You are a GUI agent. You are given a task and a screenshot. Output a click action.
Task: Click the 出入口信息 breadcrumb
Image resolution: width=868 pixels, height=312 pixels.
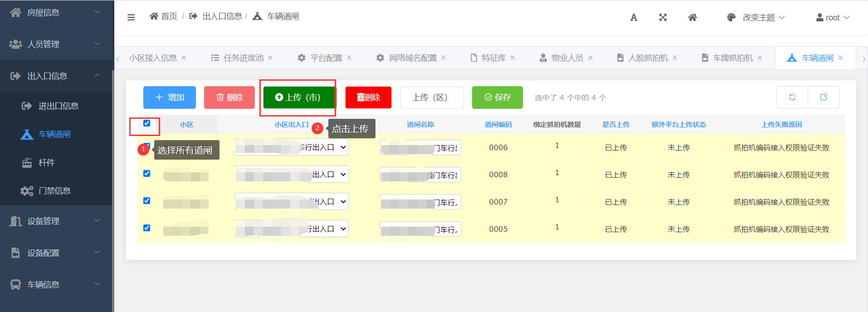coord(216,16)
